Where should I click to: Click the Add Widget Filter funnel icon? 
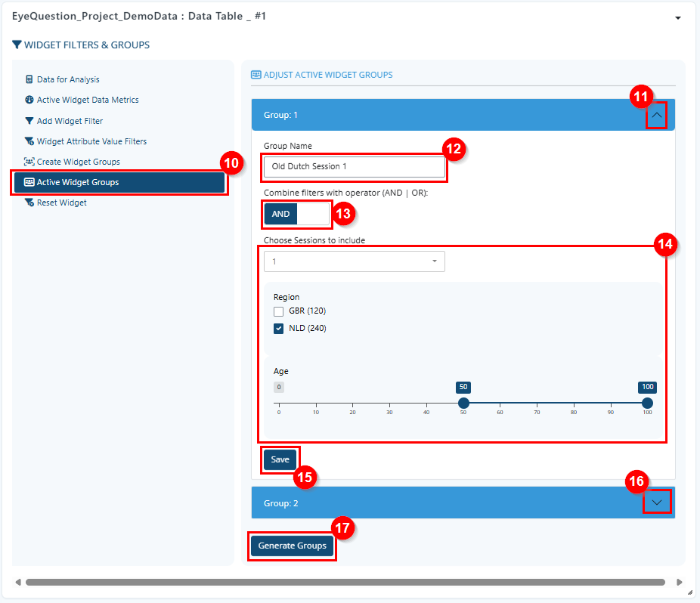(x=29, y=121)
